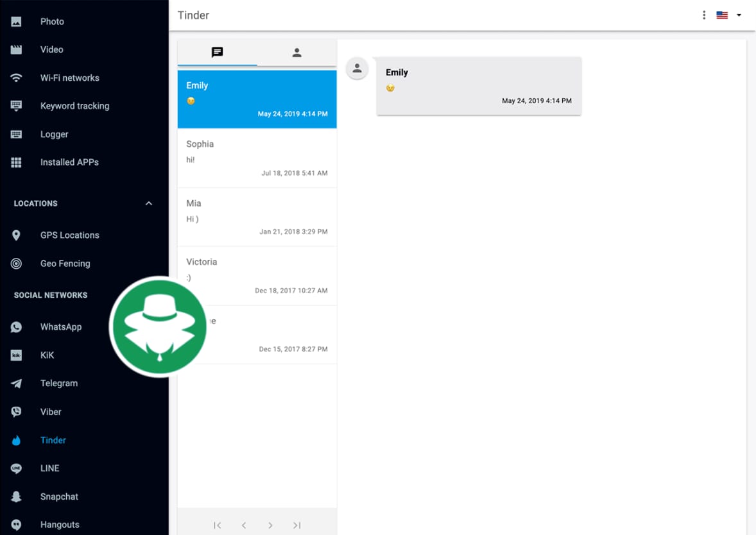Screen dimensions: 756x535
Task: Go to the next page arrow
Action: point(270,525)
